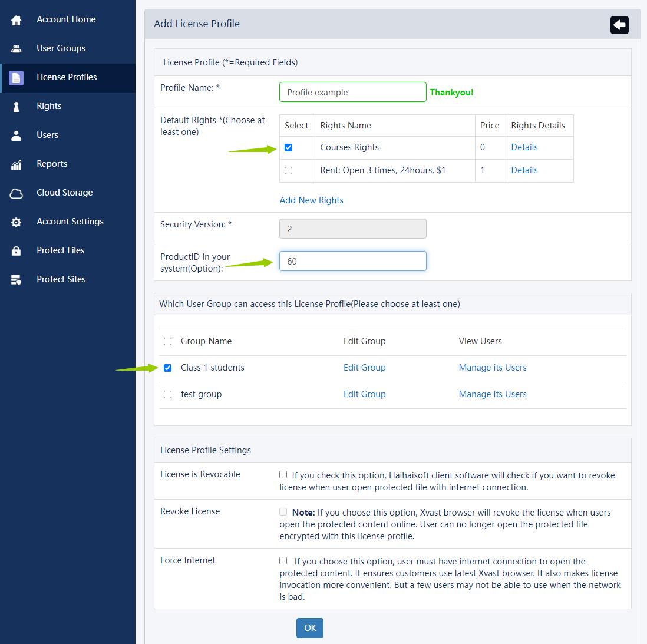Image resolution: width=647 pixels, height=644 pixels.
Task: Click the Account Home house icon
Action: (16, 20)
